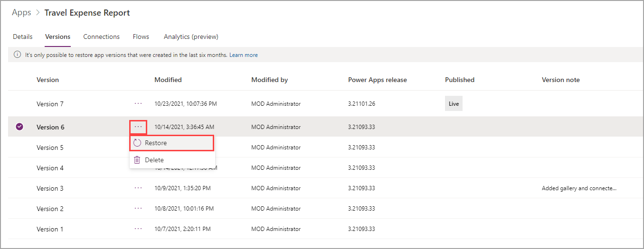Click MOD Administrator in Version 1 row
644x249 pixels.
point(276,229)
